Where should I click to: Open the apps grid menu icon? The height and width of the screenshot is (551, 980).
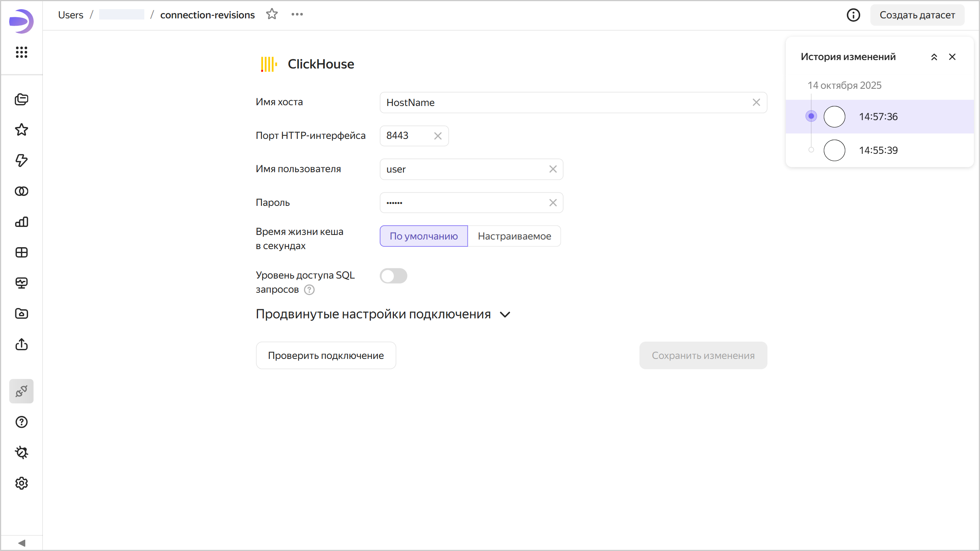pyautogui.click(x=21, y=52)
